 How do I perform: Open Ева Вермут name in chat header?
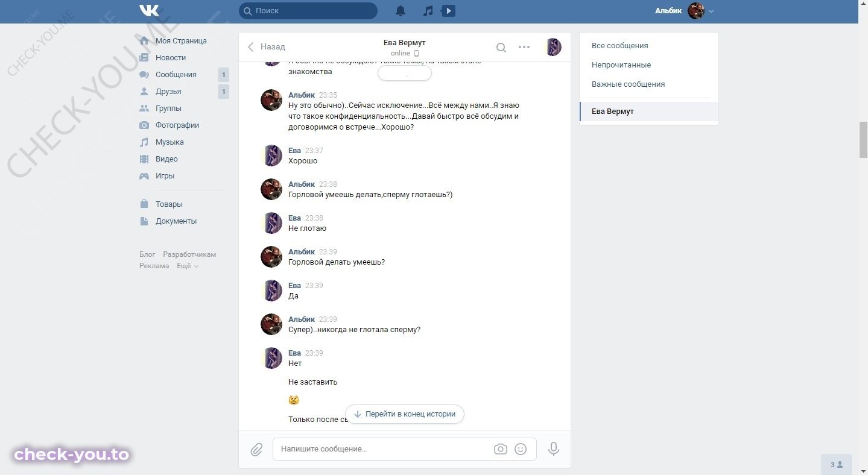point(404,43)
